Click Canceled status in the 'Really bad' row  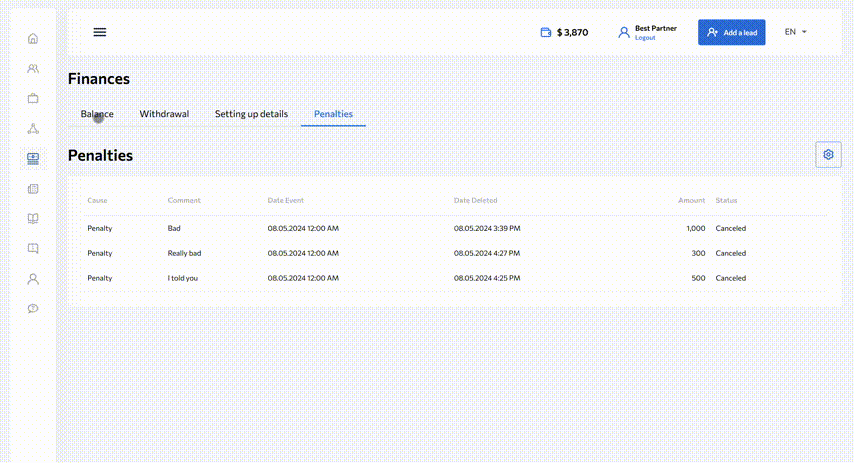pyautogui.click(x=730, y=253)
